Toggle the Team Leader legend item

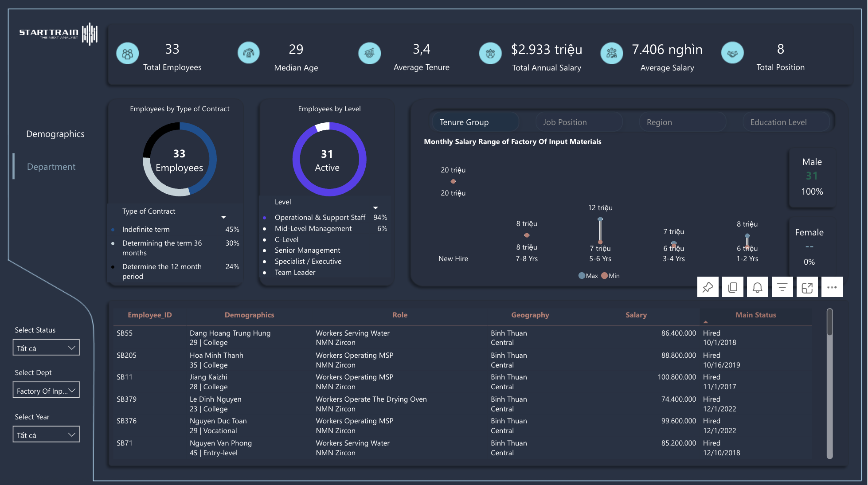point(295,272)
